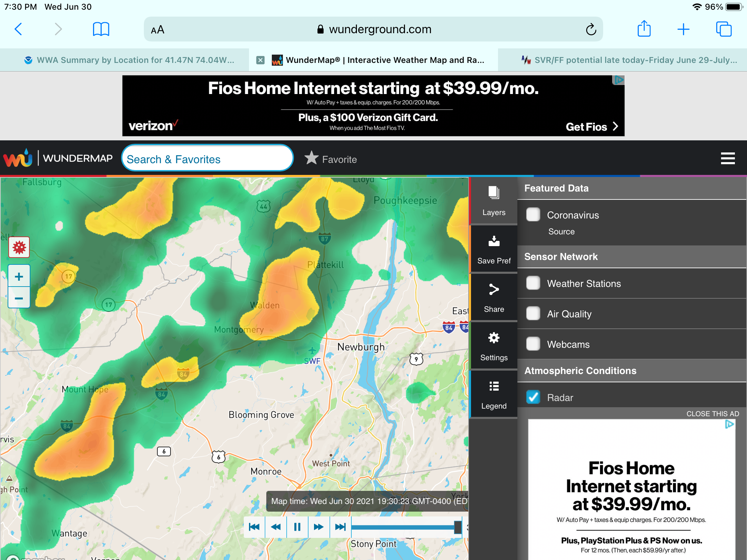Show the map Legend
The image size is (747, 560).
pos(494,394)
